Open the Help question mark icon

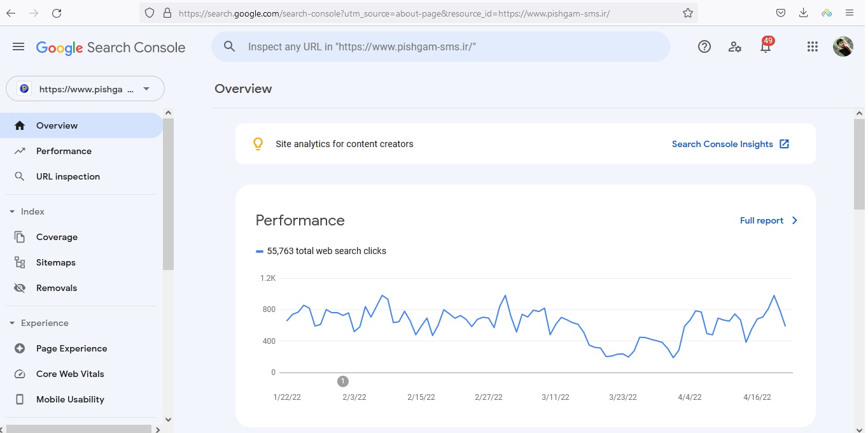(704, 46)
